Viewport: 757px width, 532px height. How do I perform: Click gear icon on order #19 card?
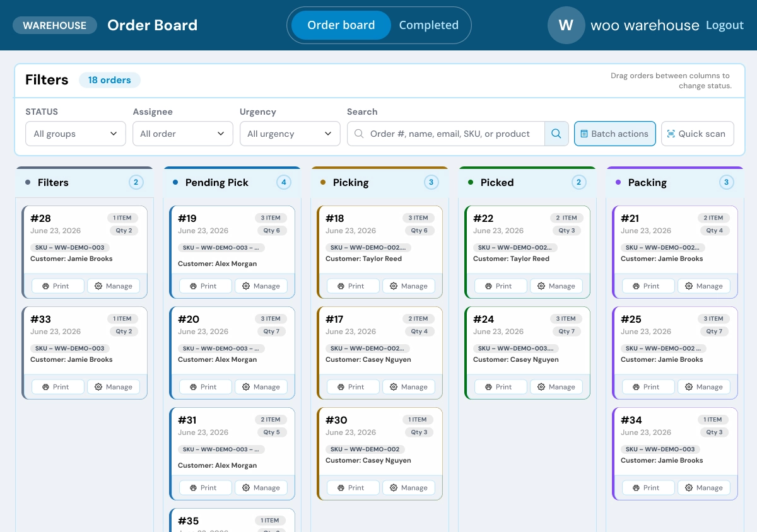click(x=246, y=286)
